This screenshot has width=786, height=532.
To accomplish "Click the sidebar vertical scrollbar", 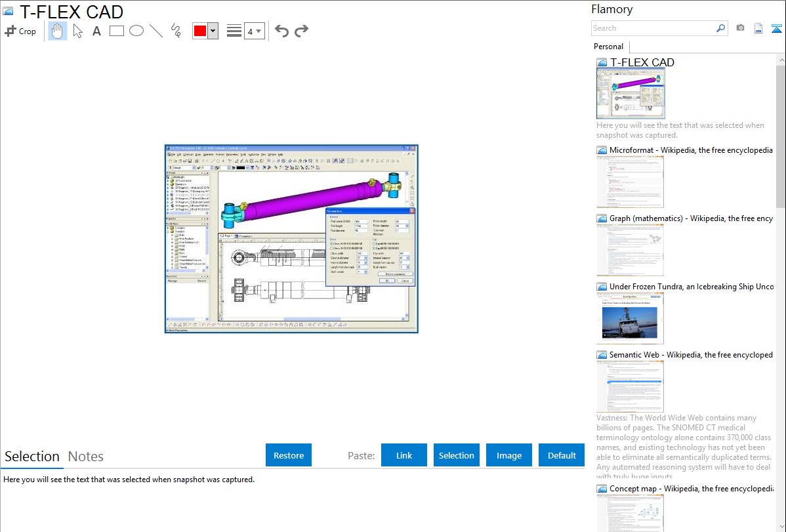I will 781,135.
